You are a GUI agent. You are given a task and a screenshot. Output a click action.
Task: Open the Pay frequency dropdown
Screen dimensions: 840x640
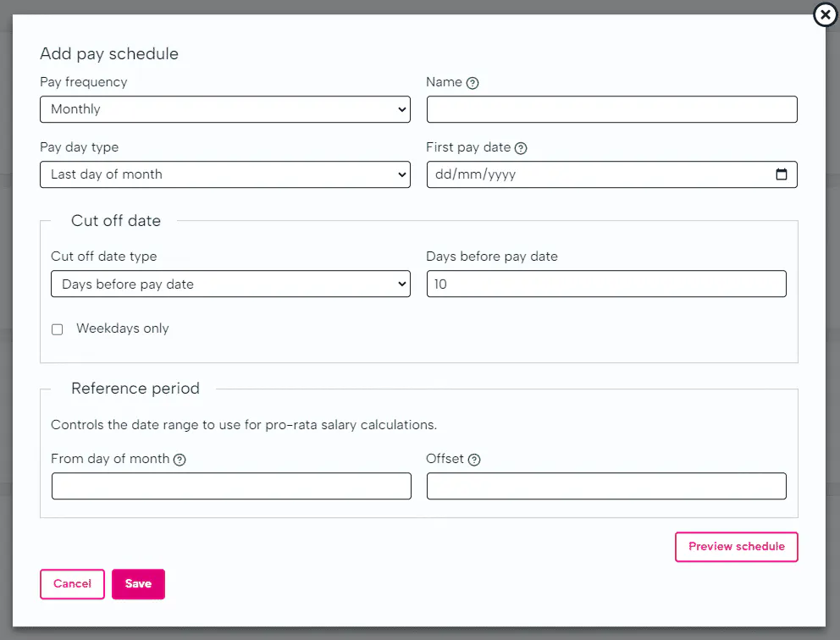pyautogui.click(x=224, y=109)
